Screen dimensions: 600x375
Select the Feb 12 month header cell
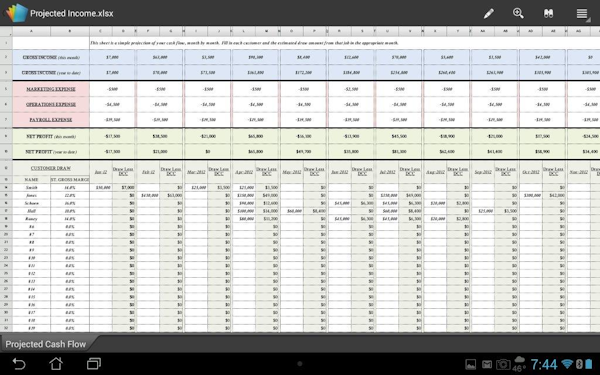coord(148,172)
